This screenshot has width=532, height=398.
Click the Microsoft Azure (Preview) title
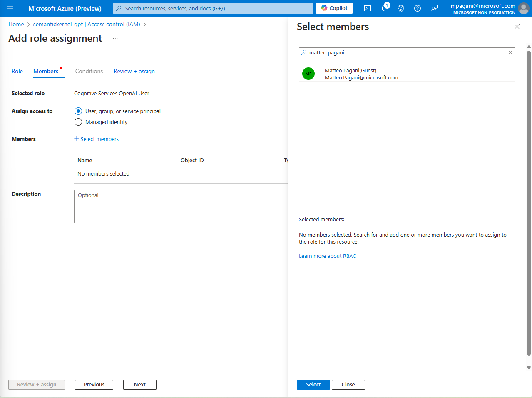pos(65,8)
